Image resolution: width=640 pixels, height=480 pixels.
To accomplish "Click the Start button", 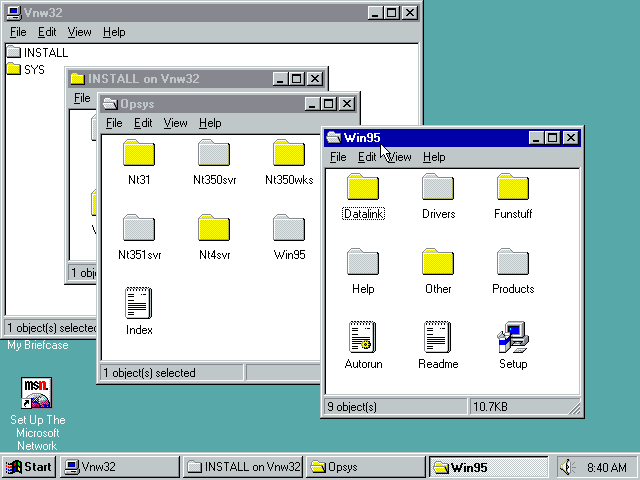I will tap(29, 467).
